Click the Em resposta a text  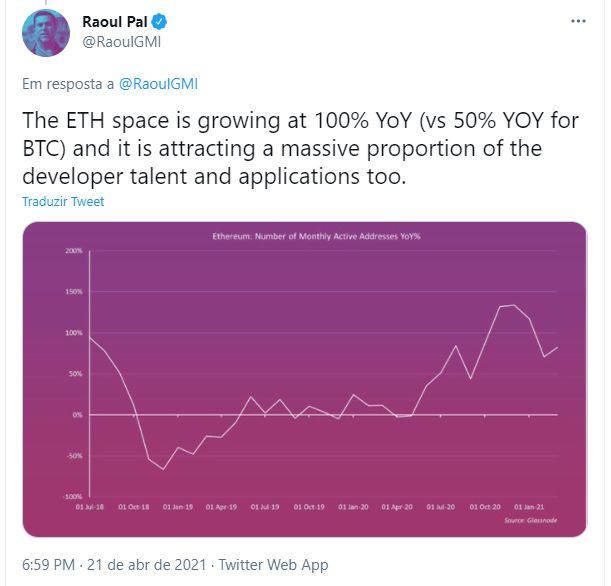[68, 84]
